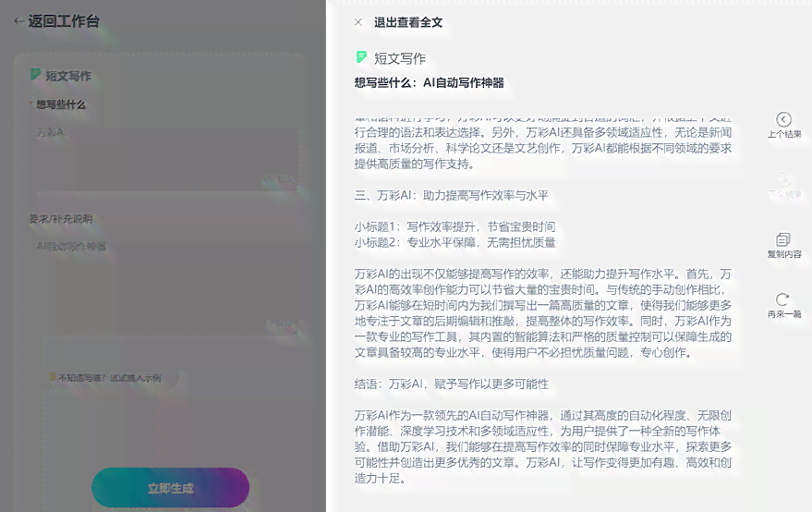This screenshot has height=512, width=812.
Task: Copy content with the 复制内容 icon
Action: point(783,238)
